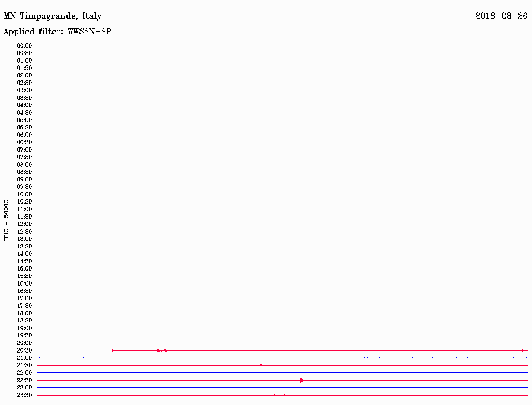Select the 11:30 time label

coord(24,217)
